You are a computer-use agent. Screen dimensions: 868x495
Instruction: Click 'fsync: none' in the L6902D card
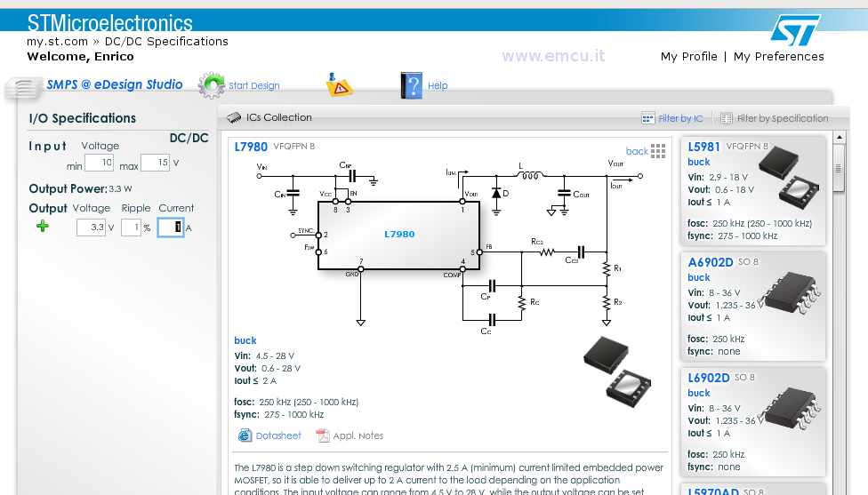[x=713, y=467]
